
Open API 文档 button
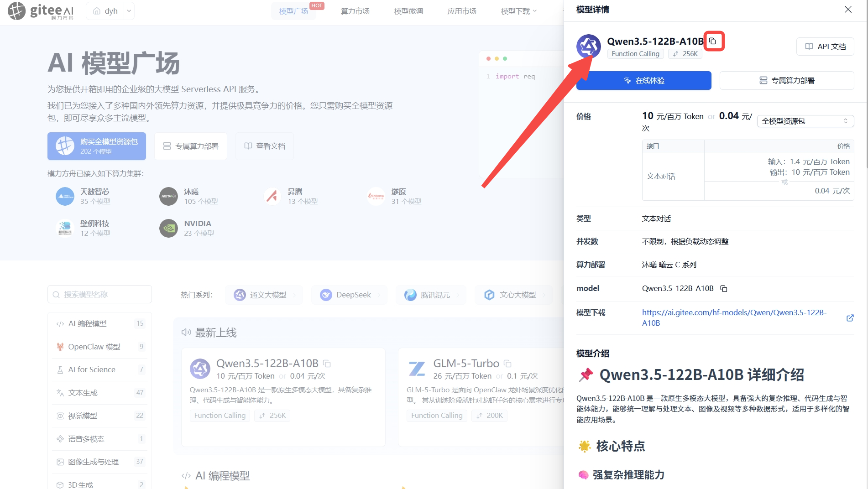(x=825, y=47)
